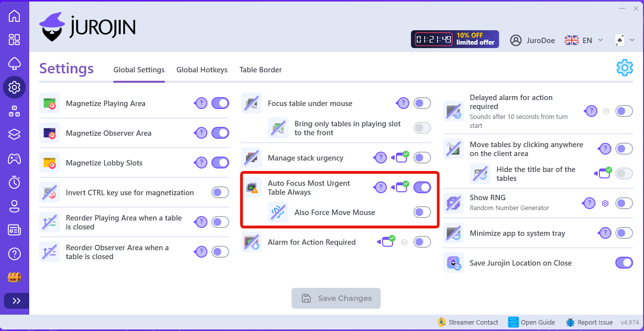Click the Save Changes button
The width and height of the screenshot is (644, 331).
pos(336,298)
